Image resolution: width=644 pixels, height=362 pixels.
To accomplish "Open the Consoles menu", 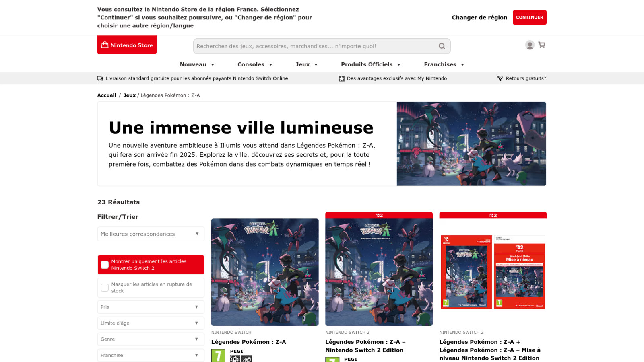I will [x=255, y=64].
